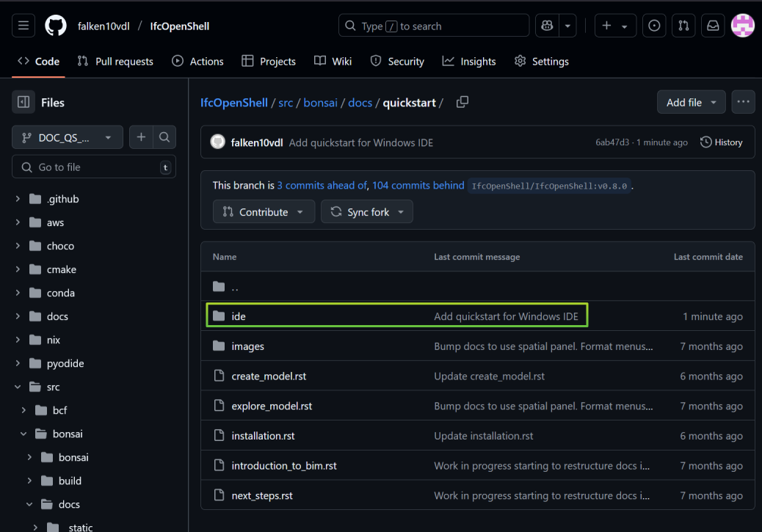This screenshot has width=762, height=532.
Task: Open falken10vdl commit author profile
Action: [257, 142]
